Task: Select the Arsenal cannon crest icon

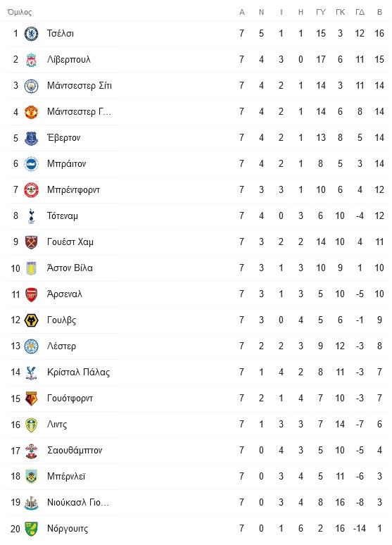Action: tap(31, 294)
